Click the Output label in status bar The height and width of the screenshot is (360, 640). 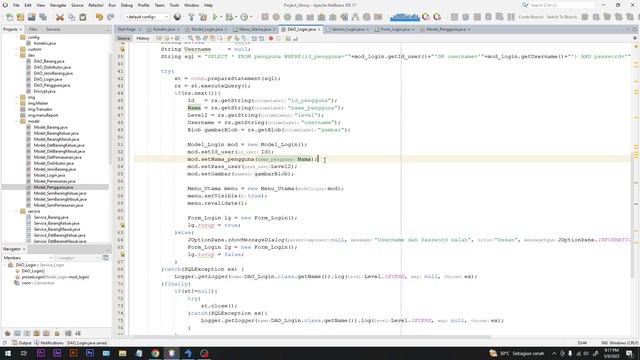pos(25,343)
